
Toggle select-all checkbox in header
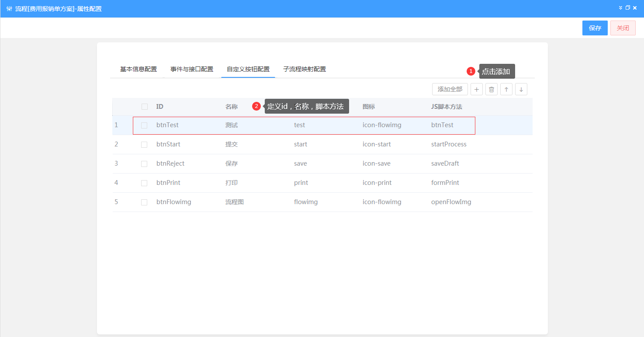pyautogui.click(x=145, y=107)
